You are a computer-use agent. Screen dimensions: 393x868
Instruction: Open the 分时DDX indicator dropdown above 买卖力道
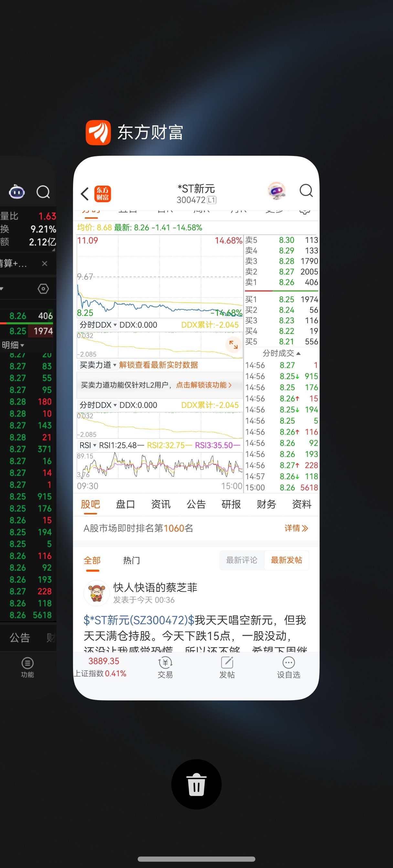click(x=98, y=325)
